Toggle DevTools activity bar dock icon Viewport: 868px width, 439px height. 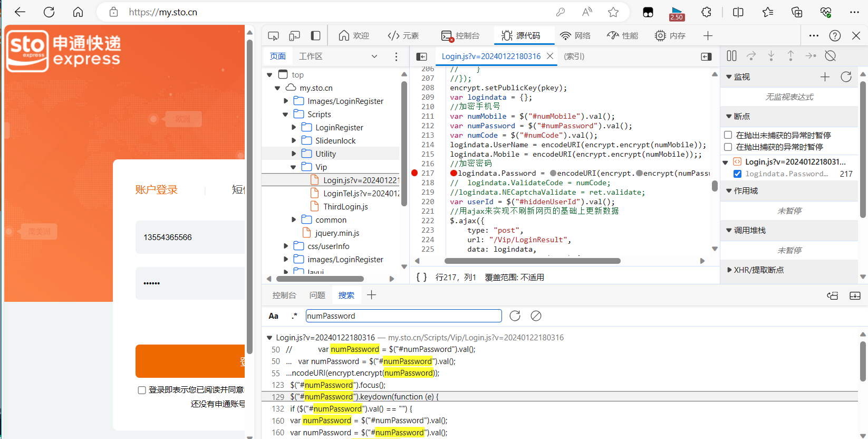(x=315, y=36)
